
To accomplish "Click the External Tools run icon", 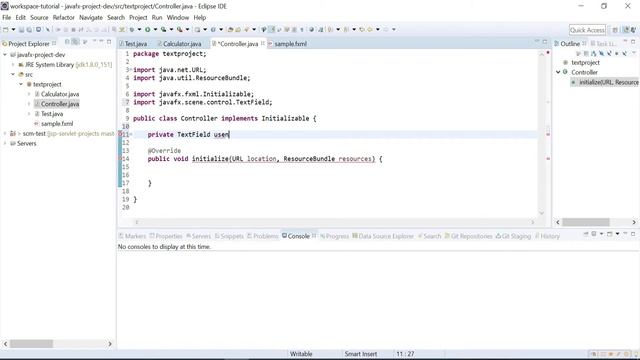I will (180, 29).
